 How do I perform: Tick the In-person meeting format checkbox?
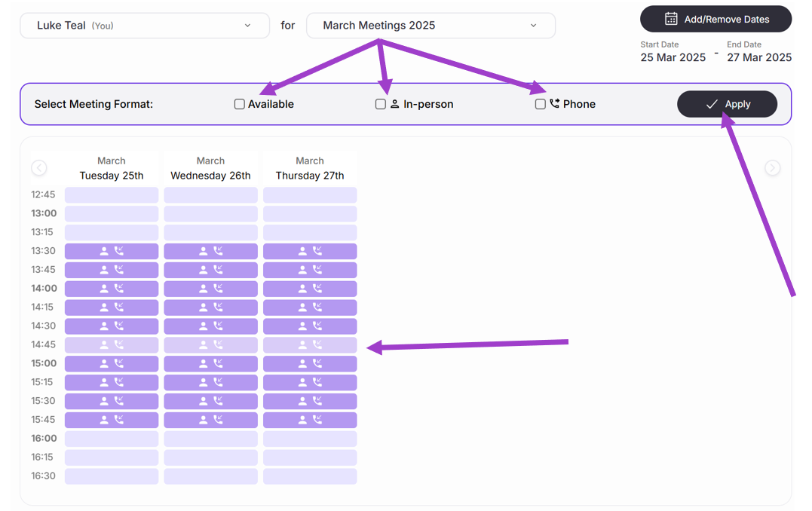381,104
